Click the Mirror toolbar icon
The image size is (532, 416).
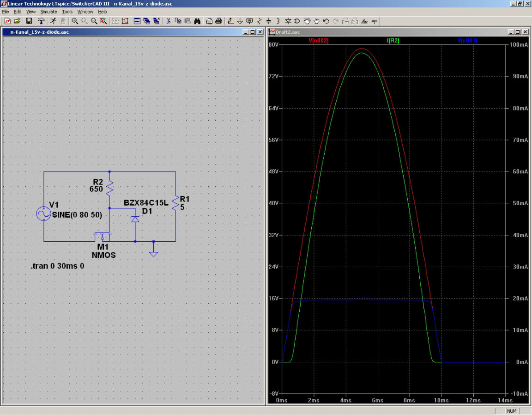pos(355,21)
